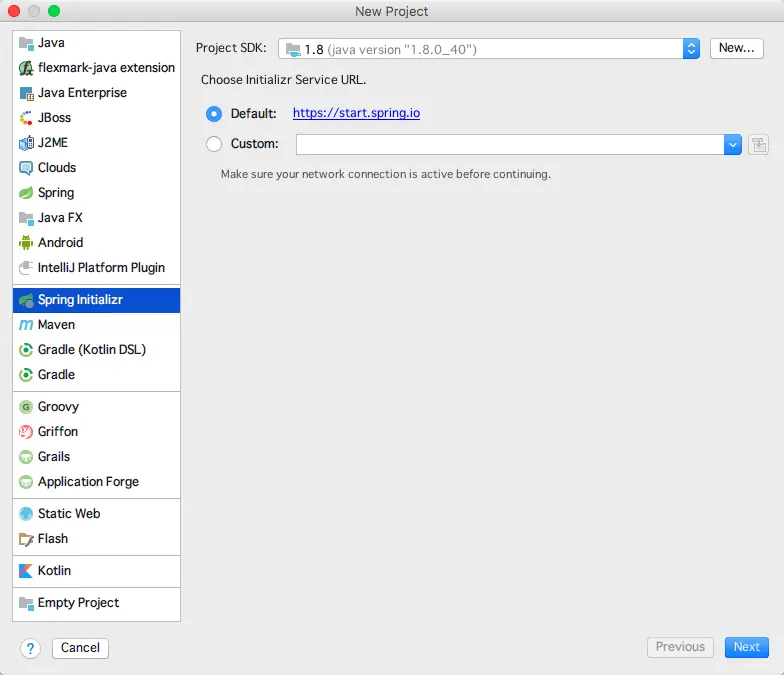Select JBoss project label
The width and height of the screenshot is (784, 675).
tap(54, 118)
